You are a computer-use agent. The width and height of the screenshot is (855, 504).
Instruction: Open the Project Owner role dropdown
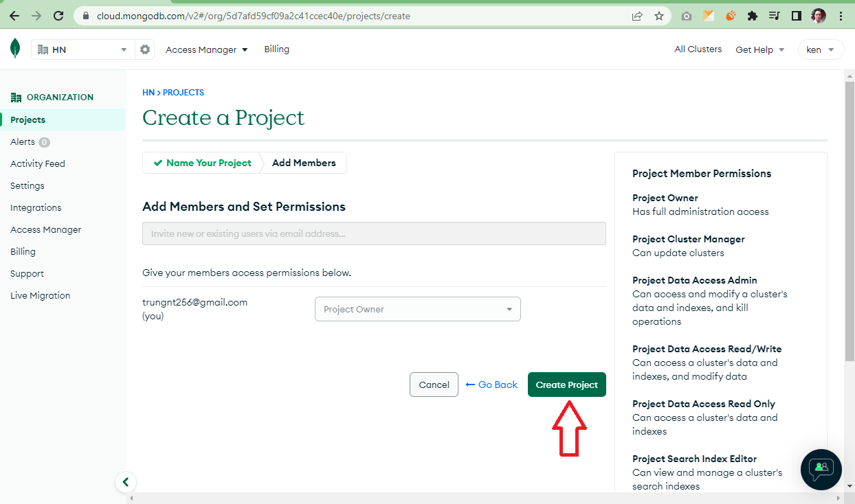pos(417,309)
